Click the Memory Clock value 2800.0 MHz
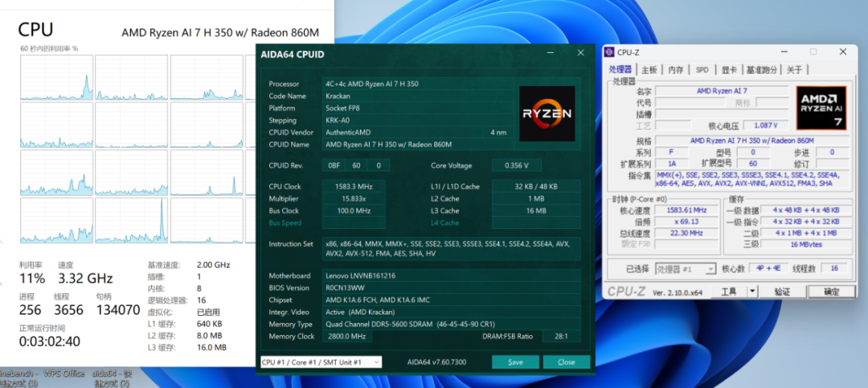The width and height of the screenshot is (868, 388). point(348,337)
